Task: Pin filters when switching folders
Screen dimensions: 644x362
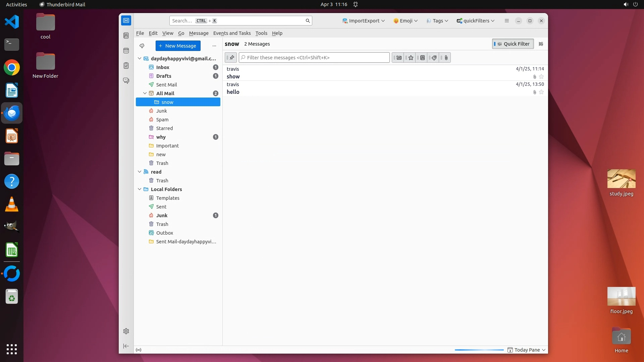Action: click(231, 58)
